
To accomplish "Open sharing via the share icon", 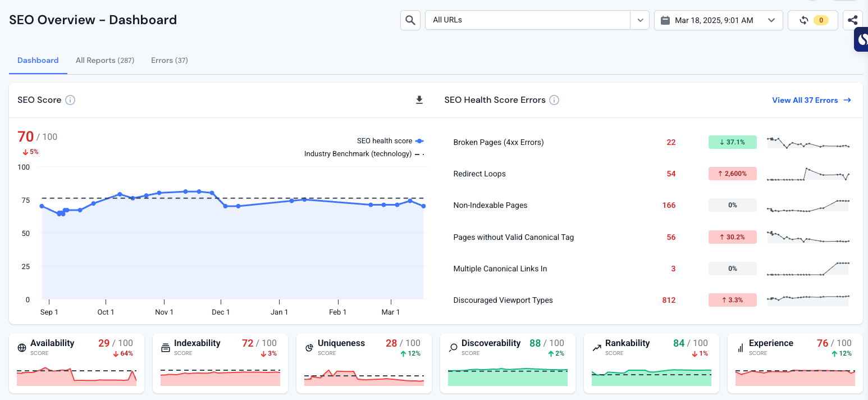I will 853,20.
